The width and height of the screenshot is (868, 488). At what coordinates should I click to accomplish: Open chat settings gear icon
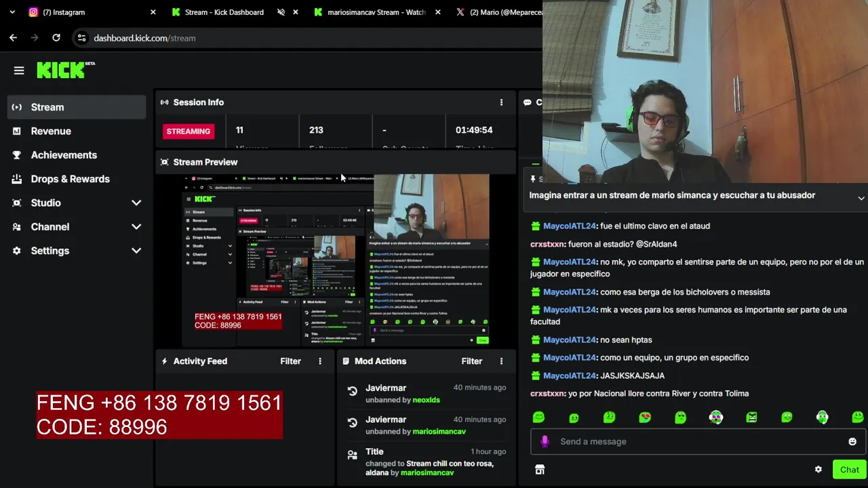[818, 470]
